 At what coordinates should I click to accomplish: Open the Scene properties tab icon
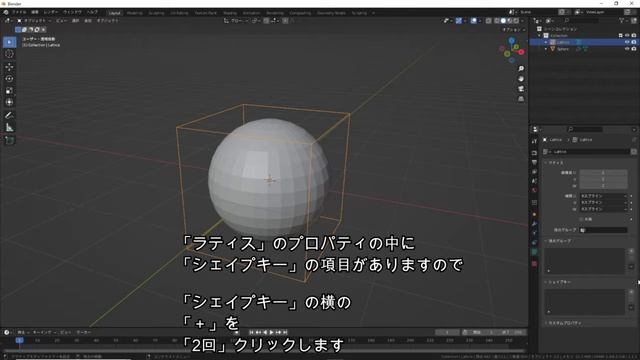pos(534,181)
